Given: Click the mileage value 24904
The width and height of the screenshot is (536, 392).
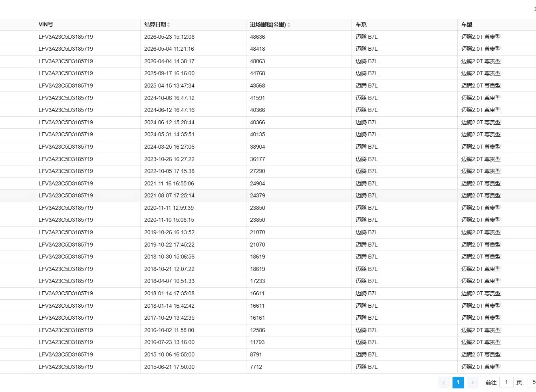Looking at the screenshot, I should tap(258, 183).
